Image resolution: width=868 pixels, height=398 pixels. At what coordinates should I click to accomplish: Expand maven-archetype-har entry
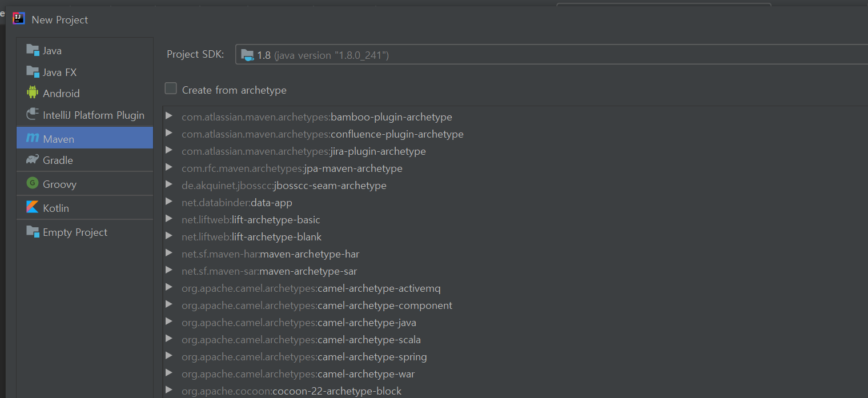click(x=168, y=254)
